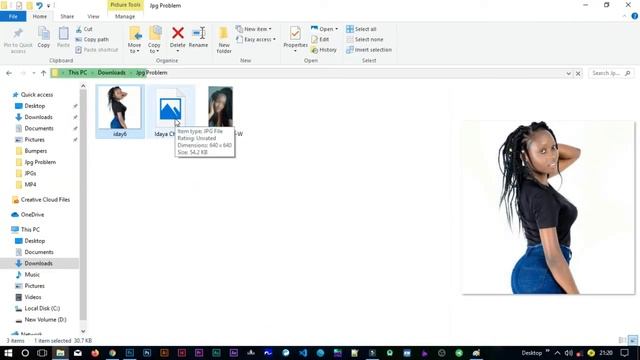Click the Search Jpg Problem box
640x360 pixels.
coord(611,73)
